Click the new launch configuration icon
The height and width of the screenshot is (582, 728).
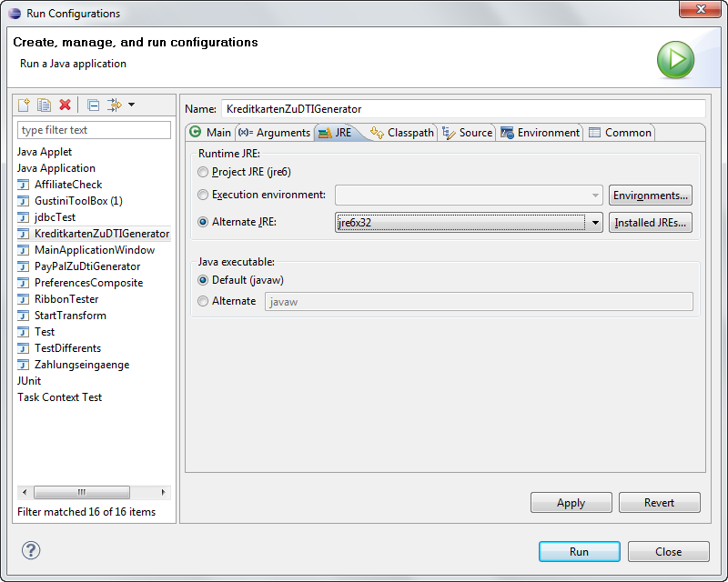tap(25, 105)
